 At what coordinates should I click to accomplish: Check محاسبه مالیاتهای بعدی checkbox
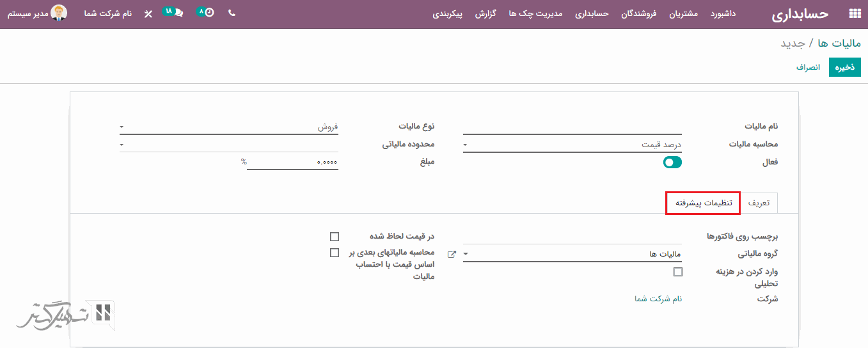(334, 253)
